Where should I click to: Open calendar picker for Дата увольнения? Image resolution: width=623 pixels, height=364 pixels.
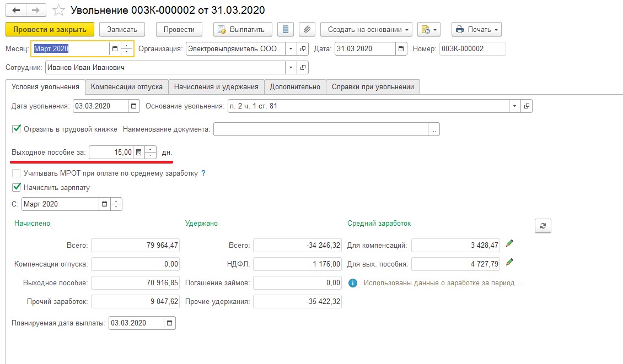click(134, 106)
